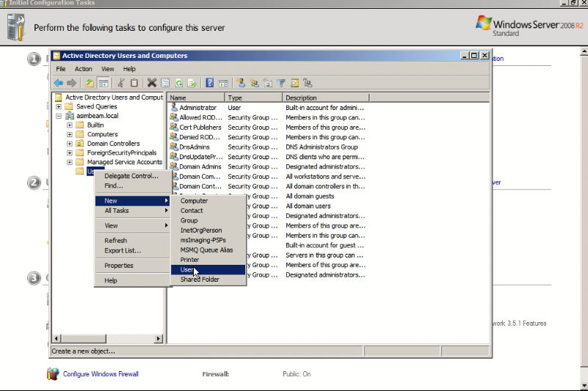588x391 pixels.
Task: Select the Domain Controllers folder in tree
Action: 113,144
